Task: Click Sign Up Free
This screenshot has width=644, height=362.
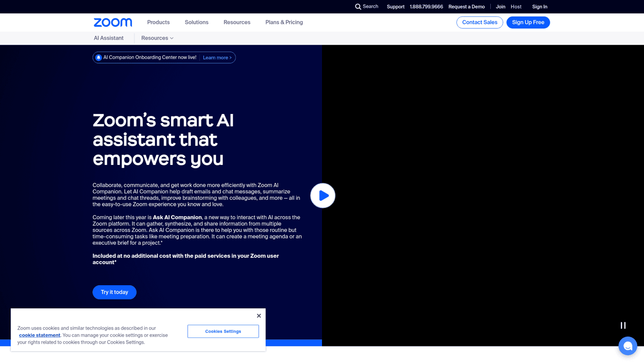Action: (x=528, y=22)
